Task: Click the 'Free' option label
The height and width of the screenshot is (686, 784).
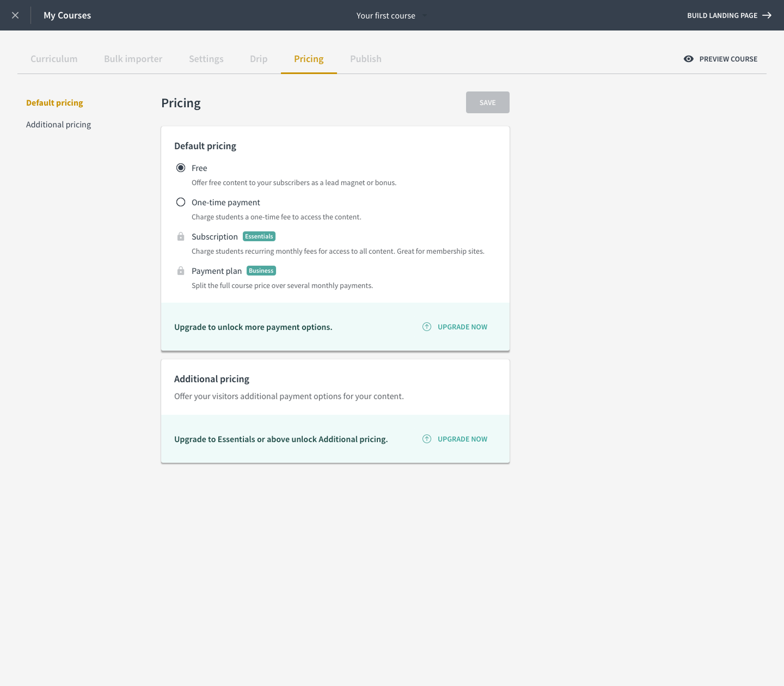Action: coord(199,168)
